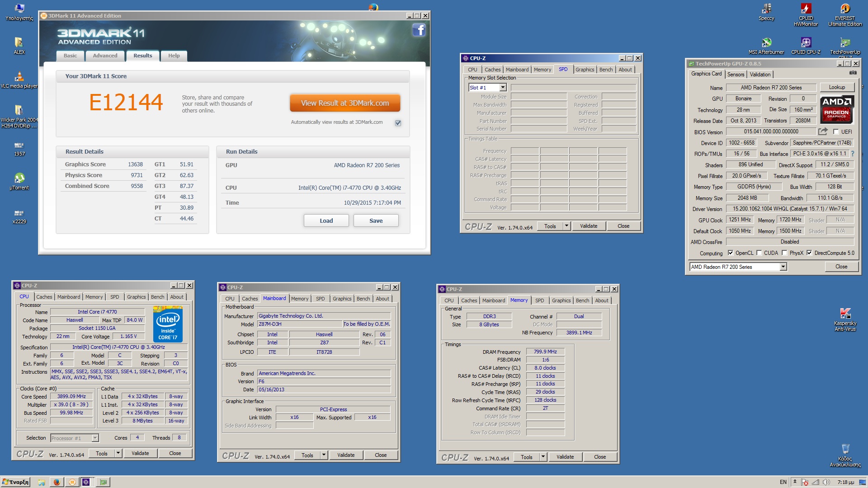This screenshot has height=488, width=868.
Task: Open Tools dropdown arrow in CPU-Z SPD window
Action: tap(566, 226)
